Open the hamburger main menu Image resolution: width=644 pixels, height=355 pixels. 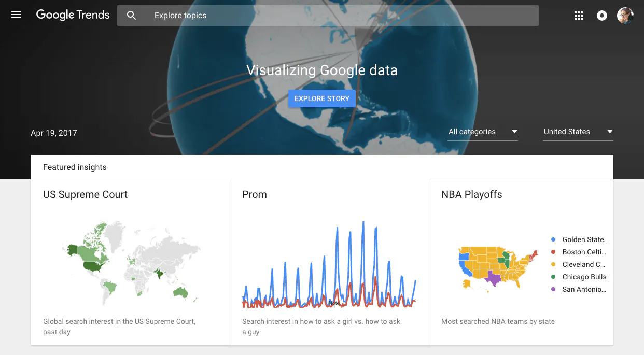pos(16,15)
